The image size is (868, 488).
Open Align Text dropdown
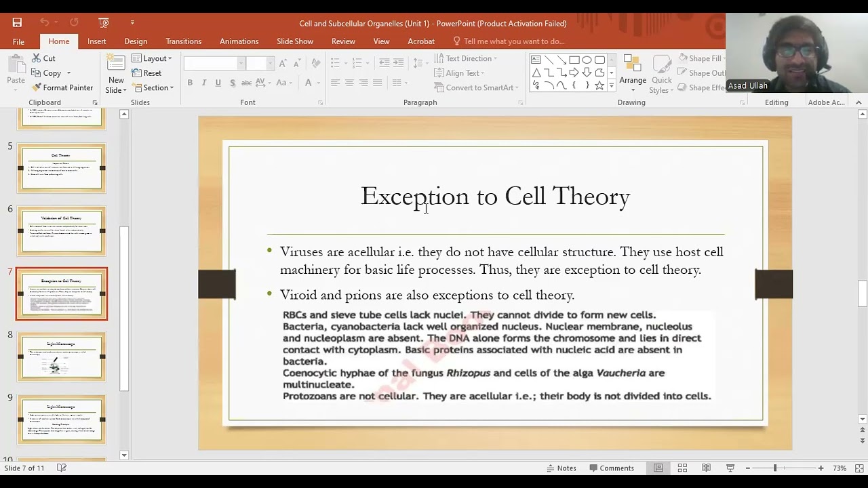459,73
